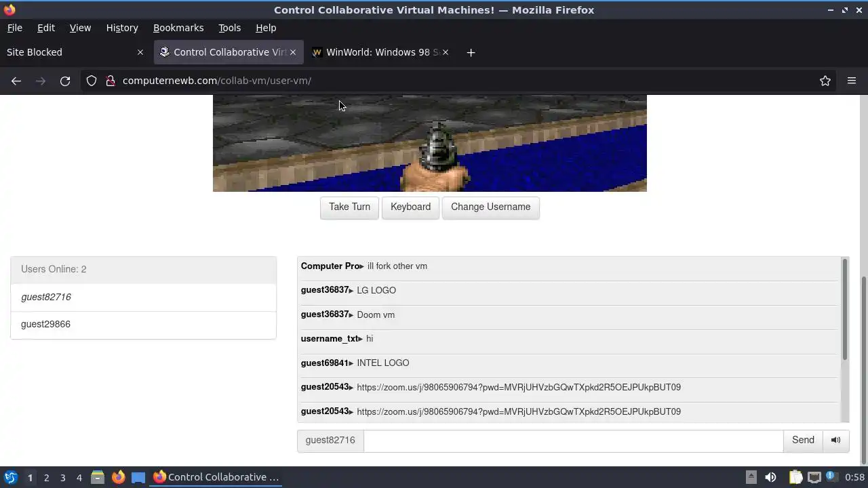This screenshot has height=488, width=868.
Task: Click the last zoom.us link chat message
Action: 518,411
